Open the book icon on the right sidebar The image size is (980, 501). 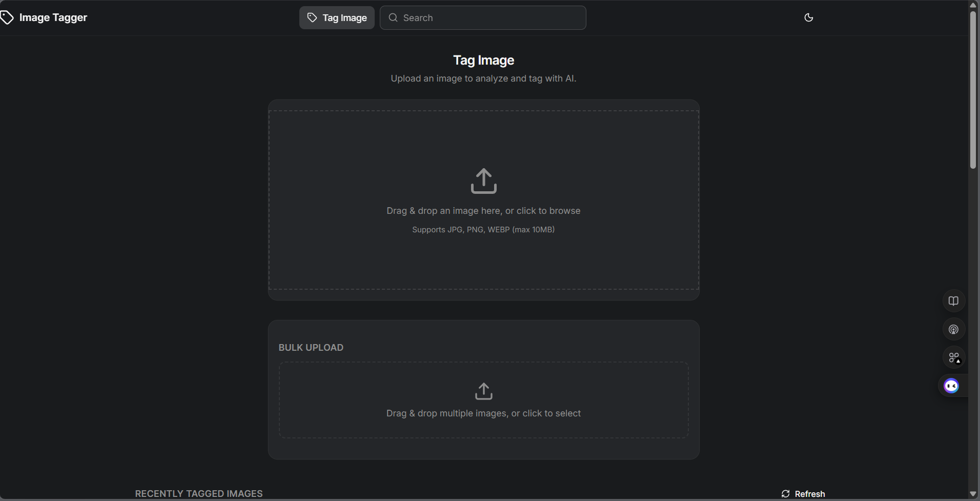coord(953,300)
